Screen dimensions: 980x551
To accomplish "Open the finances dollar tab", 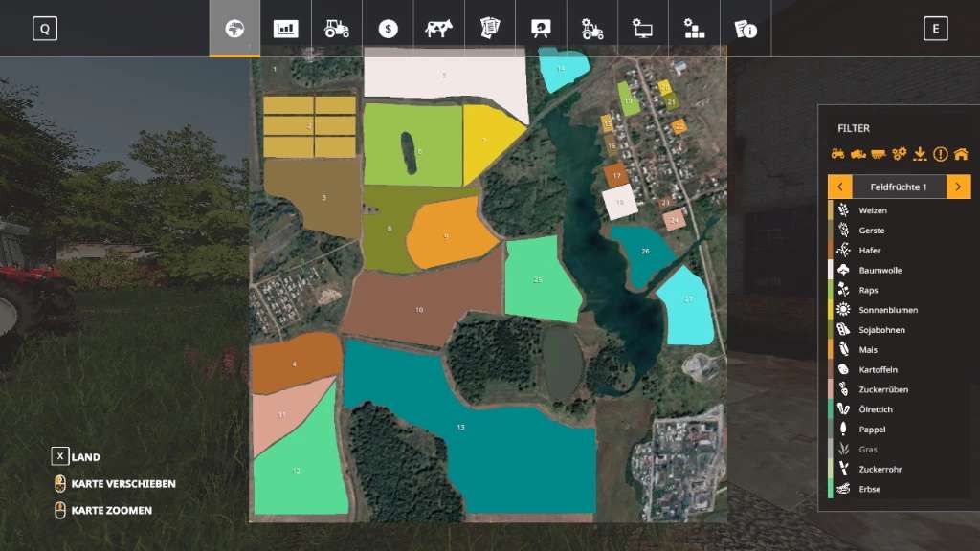I will (388, 29).
